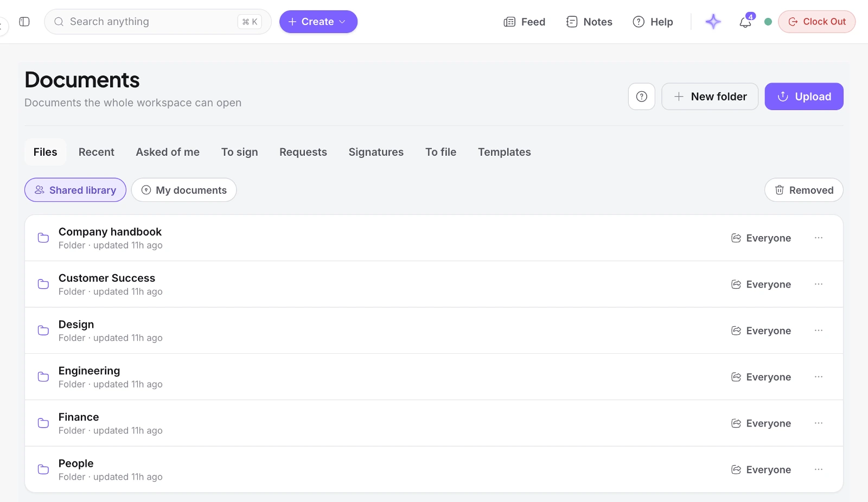
Task: Open more options for Company handbook
Action: tap(819, 238)
